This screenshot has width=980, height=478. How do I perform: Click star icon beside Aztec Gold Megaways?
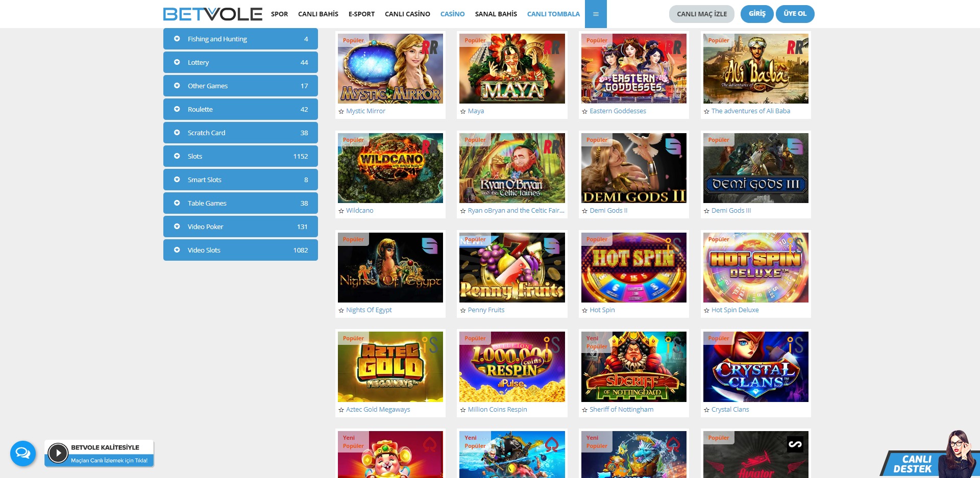341,410
